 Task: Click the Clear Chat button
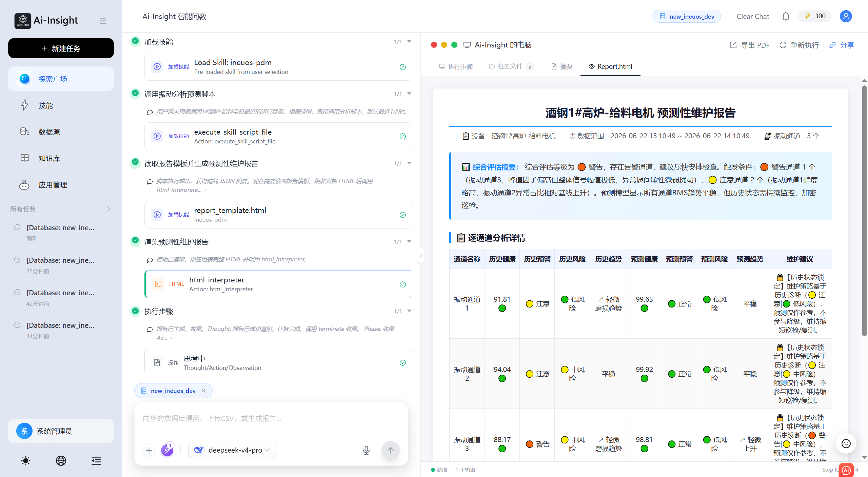coord(753,16)
